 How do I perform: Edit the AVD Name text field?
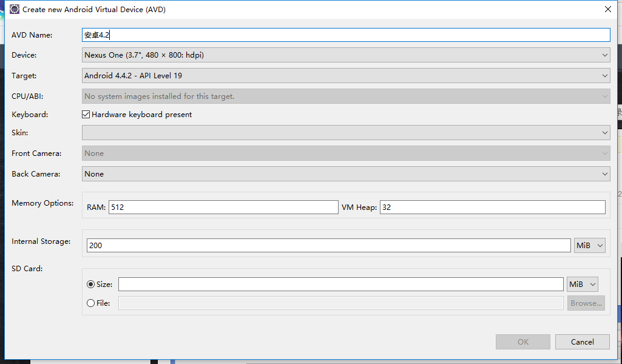pos(346,35)
